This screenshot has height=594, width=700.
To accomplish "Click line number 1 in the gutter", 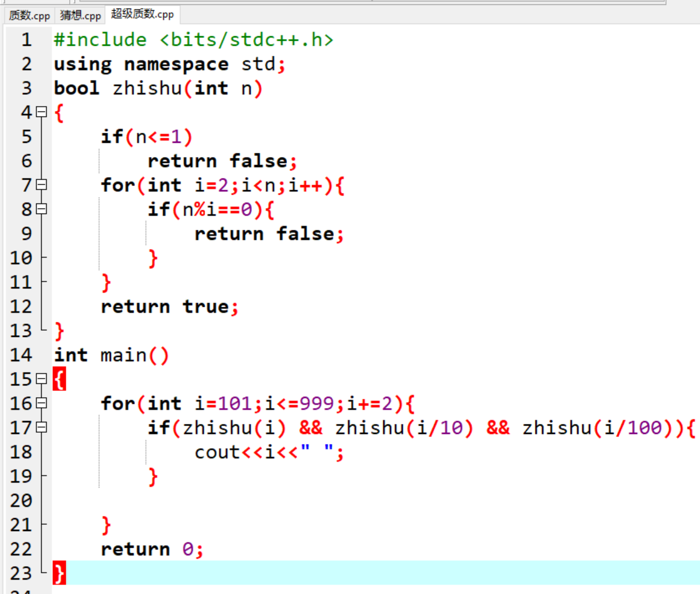I will [26, 40].
